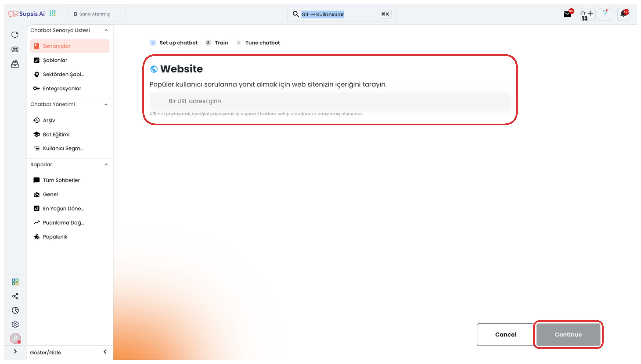Toggle Göster/Gizle panel arrow

[105, 352]
